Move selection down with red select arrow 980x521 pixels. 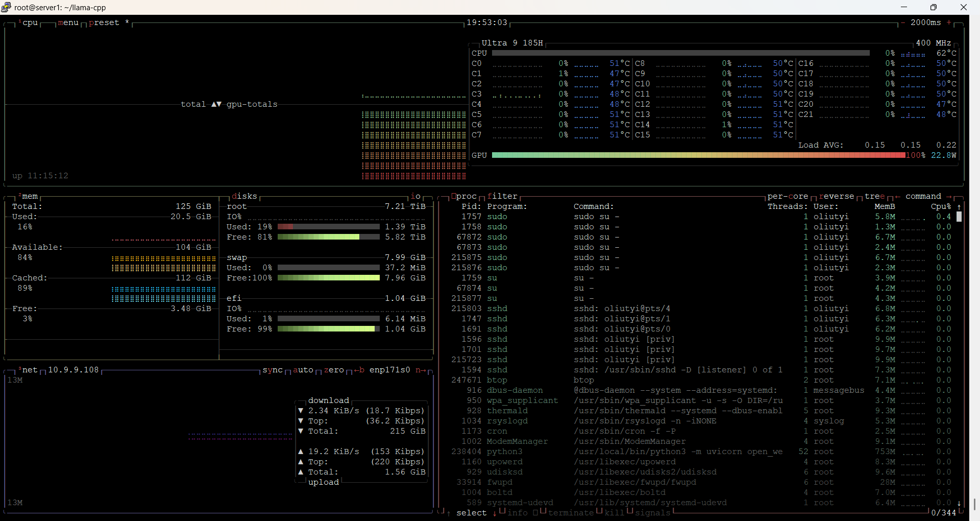[495, 513]
